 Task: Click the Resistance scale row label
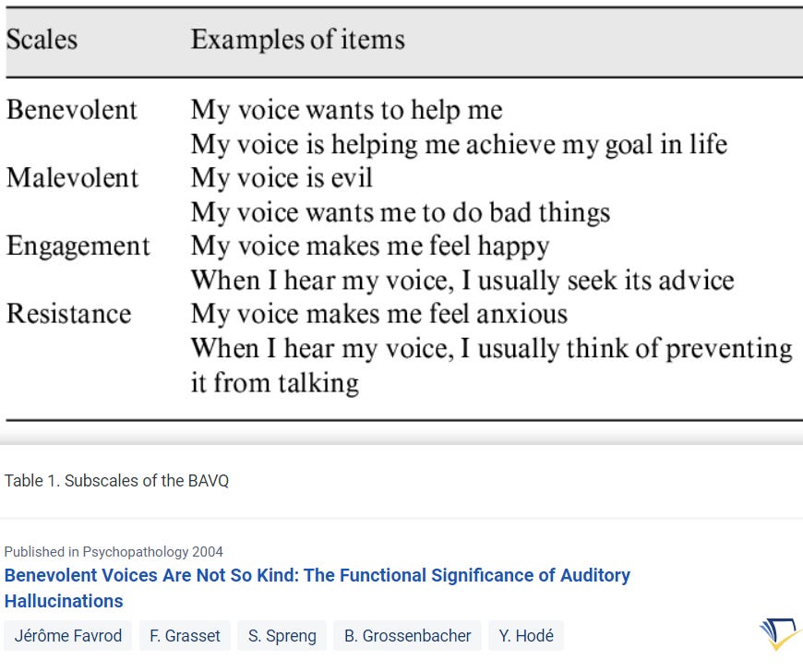[68, 314]
